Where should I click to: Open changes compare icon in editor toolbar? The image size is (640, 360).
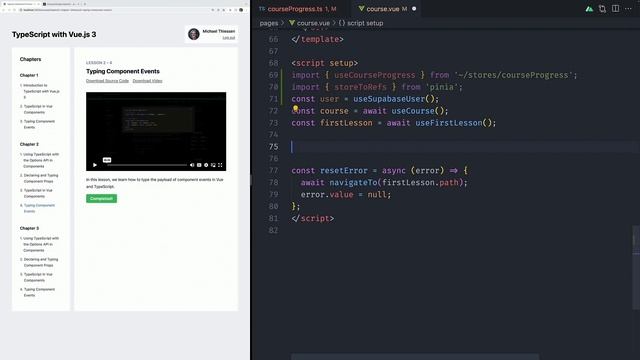(602, 9)
